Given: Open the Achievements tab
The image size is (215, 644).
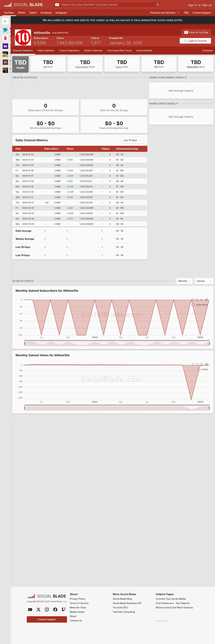Looking at the screenshot, I should 144,50.
